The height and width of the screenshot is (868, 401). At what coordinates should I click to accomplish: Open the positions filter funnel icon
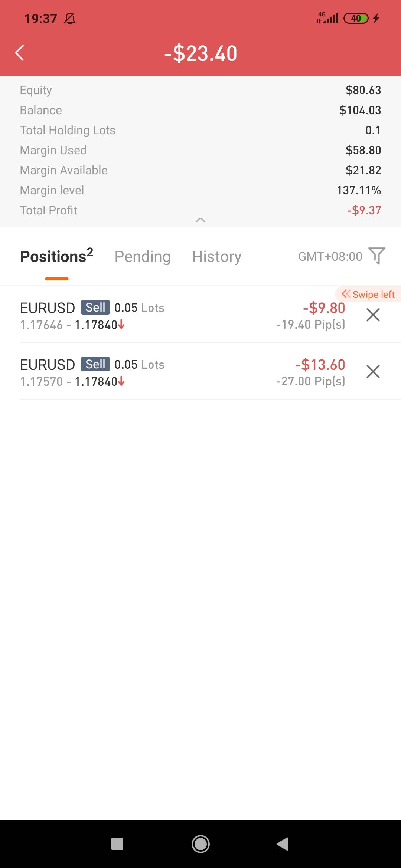(377, 256)
